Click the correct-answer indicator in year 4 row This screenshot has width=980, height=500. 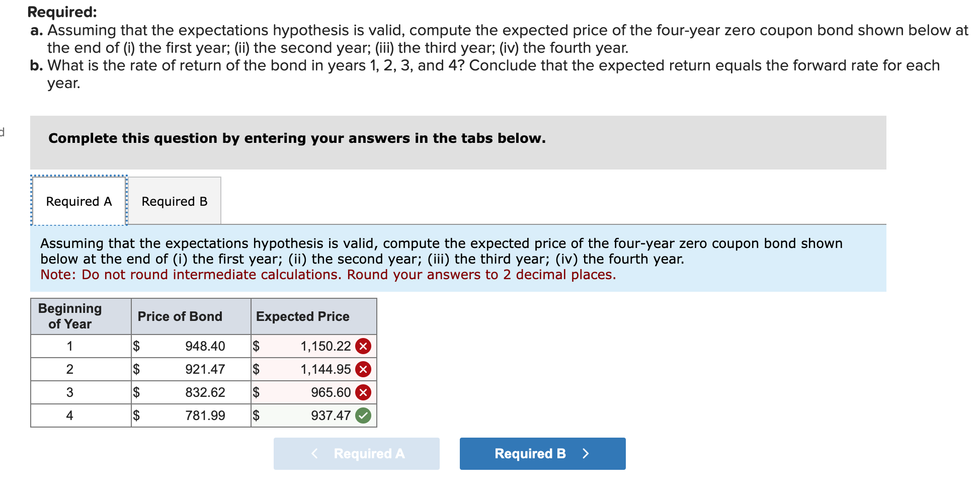pos(363,415)
